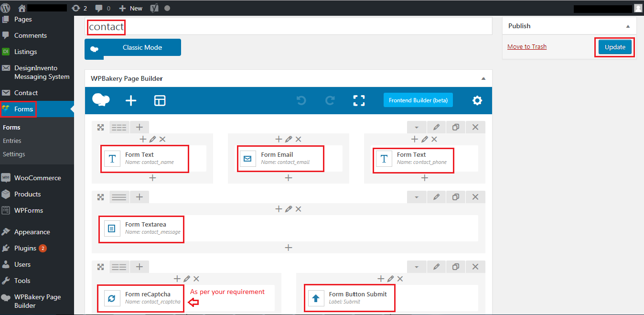Toggle collapse arrow of Form Textarea row
Viewport: 644px width, 315px height.
coord(417,197)
